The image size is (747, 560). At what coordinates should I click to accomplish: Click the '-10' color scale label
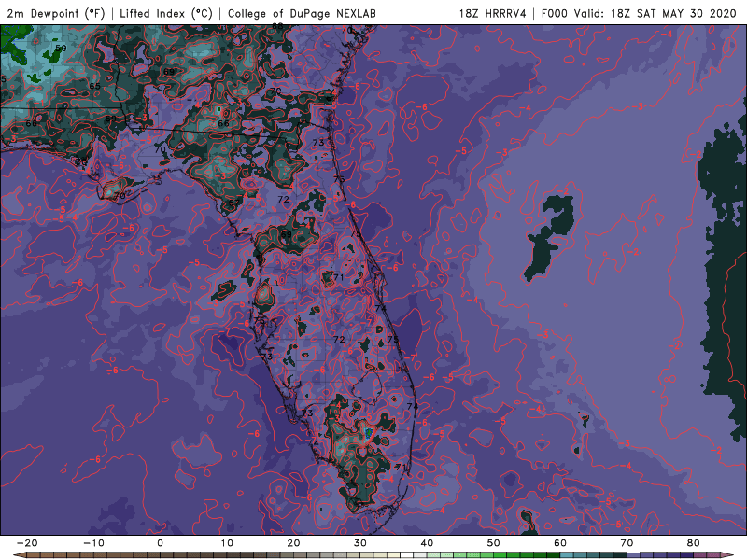93,543
